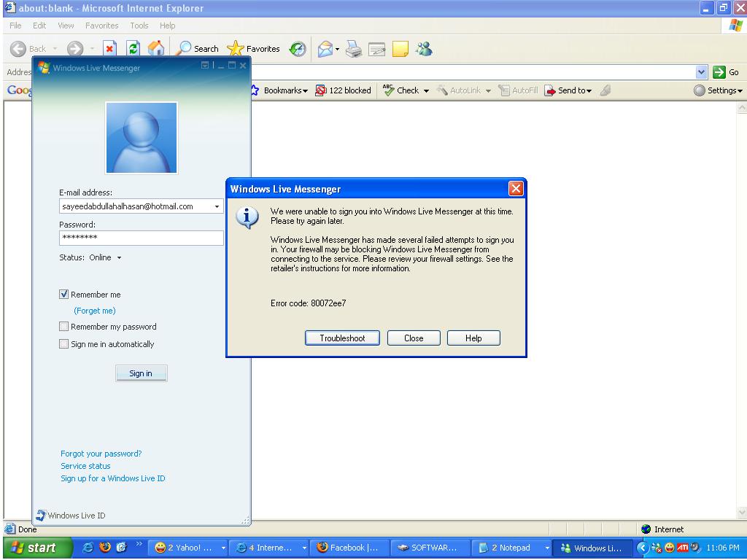Click Close button in error dialog
The width and height of the screenshot is (747, 560).
pos(414,338)
